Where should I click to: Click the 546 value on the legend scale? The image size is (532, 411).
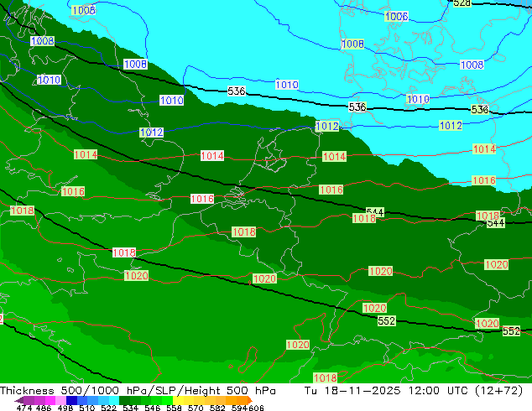pyautogui.click(x=153, y=408)
